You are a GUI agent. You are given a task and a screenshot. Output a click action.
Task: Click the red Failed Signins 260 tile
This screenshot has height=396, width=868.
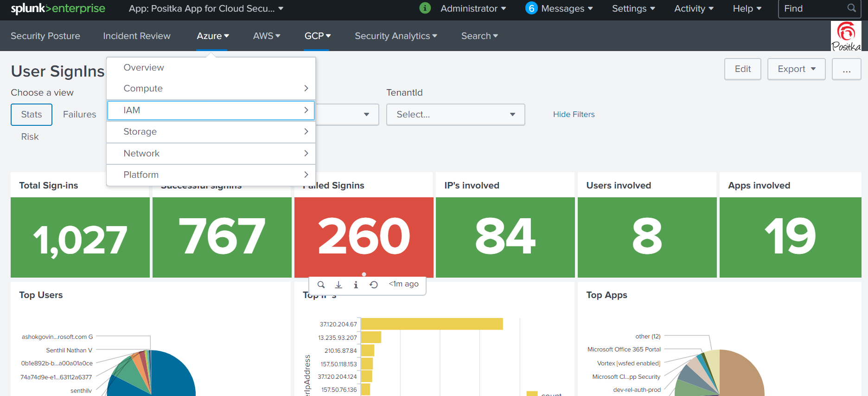point(364,237)
